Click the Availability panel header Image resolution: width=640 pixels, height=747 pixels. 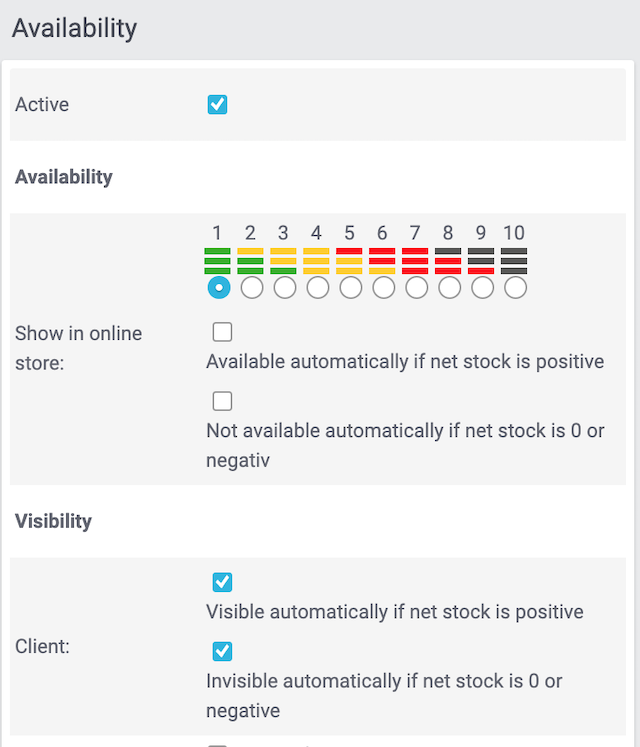75,28
